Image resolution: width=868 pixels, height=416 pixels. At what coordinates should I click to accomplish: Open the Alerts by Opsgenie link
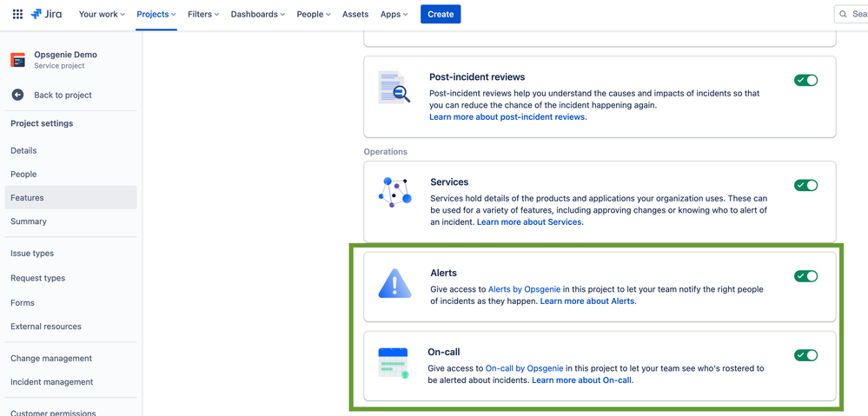pyautogui.click(x=524, y=289)
